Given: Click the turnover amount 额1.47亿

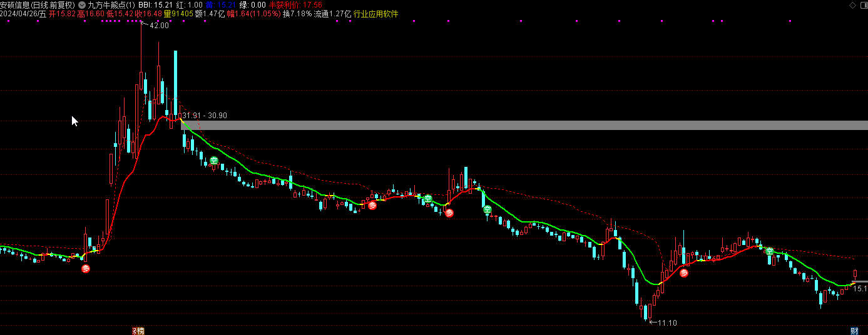Looking at the screenshot, I should [x=210, y=14].
